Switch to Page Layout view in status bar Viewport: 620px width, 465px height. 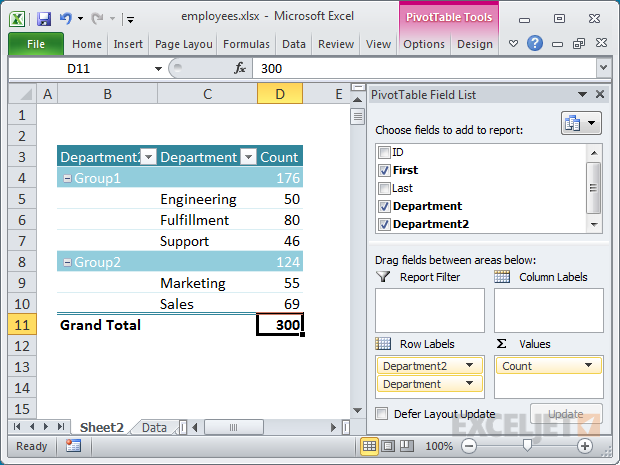point(389,446)
